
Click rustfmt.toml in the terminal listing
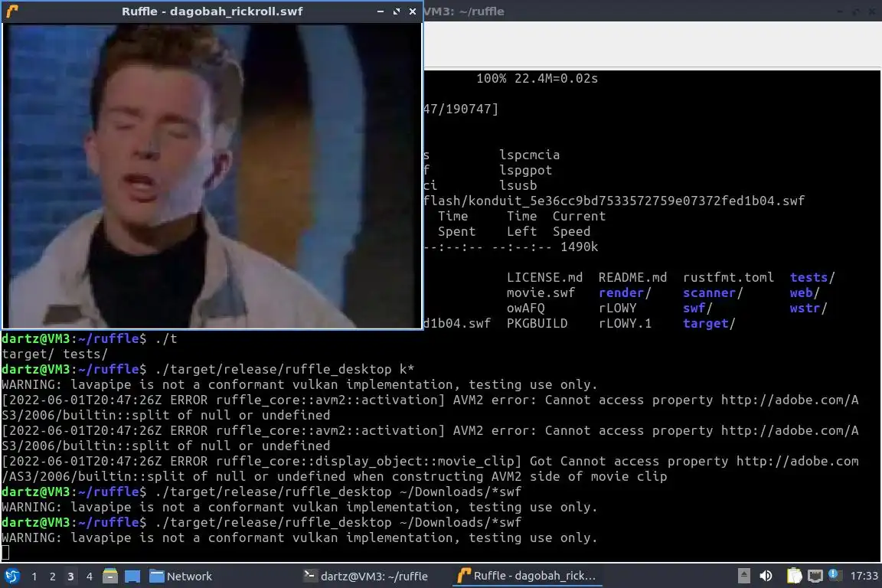pos(728,277)
